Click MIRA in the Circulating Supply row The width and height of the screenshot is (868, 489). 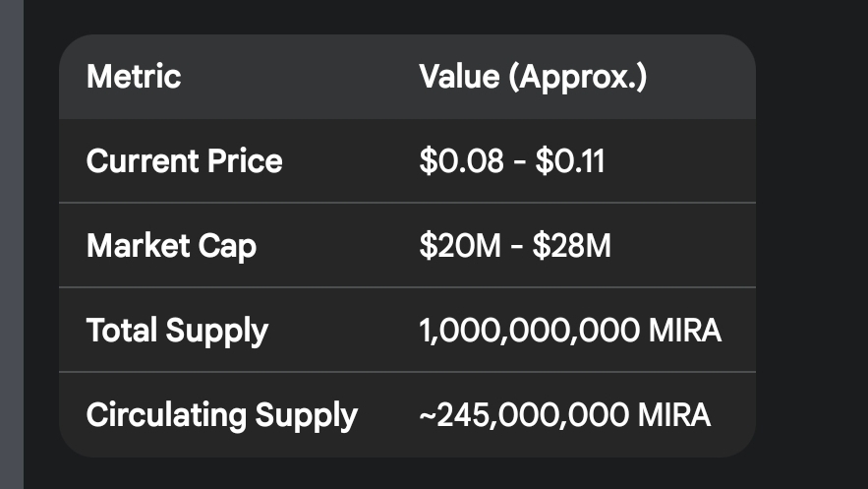(672, 415)
